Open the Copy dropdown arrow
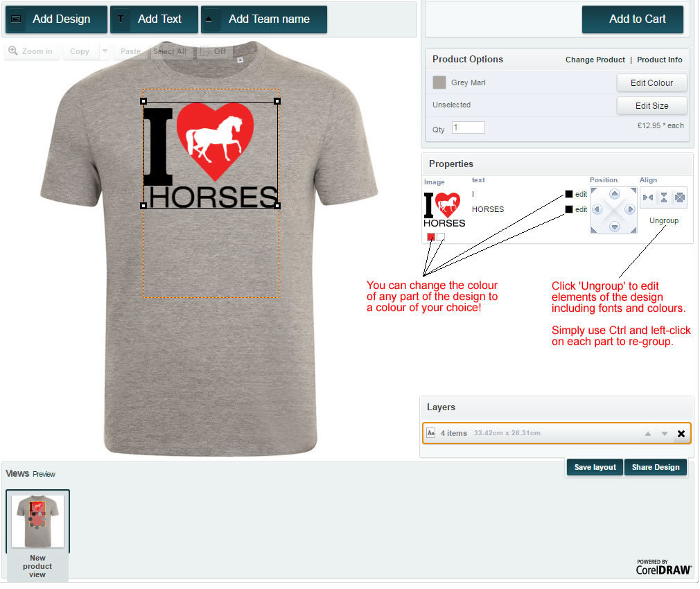The height and width of the screenshot is (589, 700). point(105,51)
